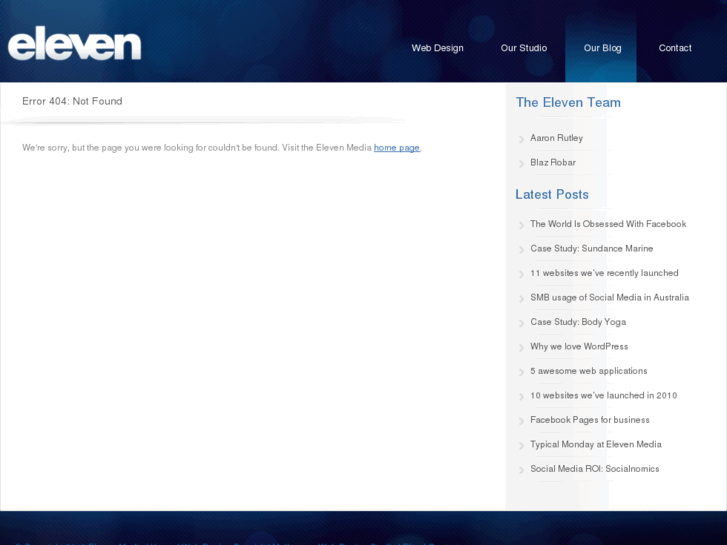Click the arrow bullet beside Why we love WordPress
Viewport: 727px width, 545px height.
pos(521,348)
